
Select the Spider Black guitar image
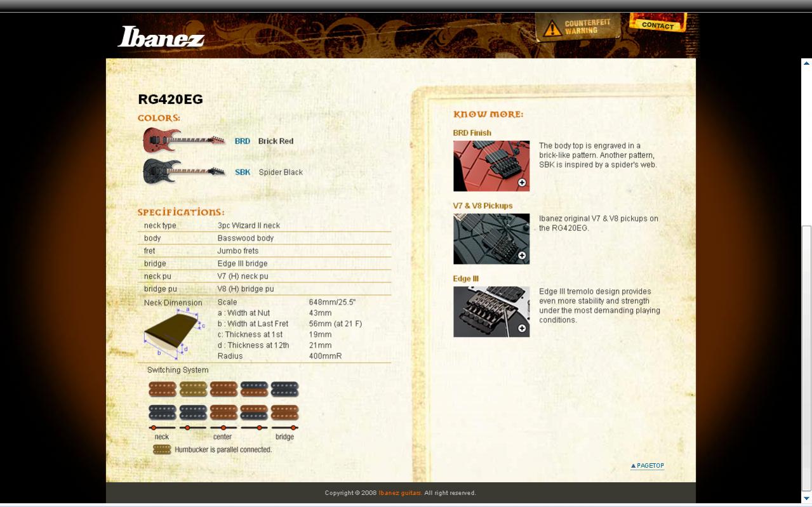[184, 171]
